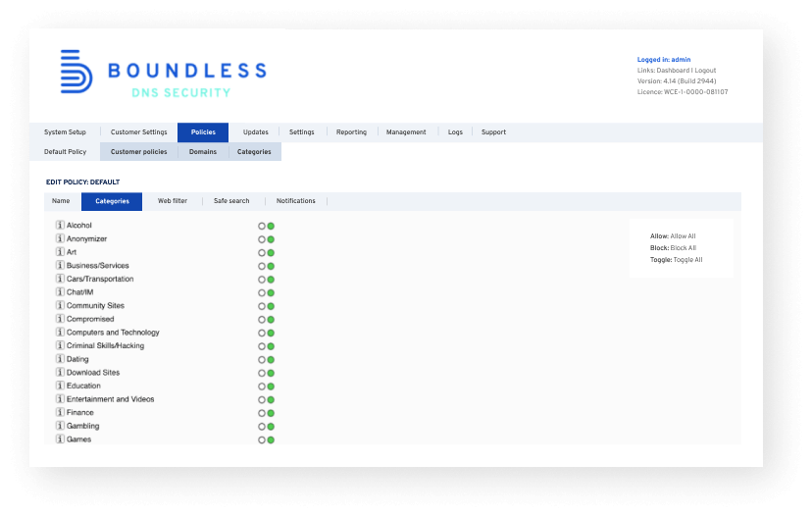Show info for Business/Services category
Screen dimensions: 812x517
[60, 265]
